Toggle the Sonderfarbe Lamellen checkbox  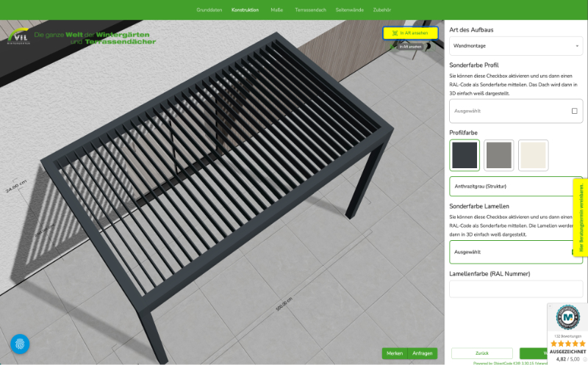pos(575,252)
